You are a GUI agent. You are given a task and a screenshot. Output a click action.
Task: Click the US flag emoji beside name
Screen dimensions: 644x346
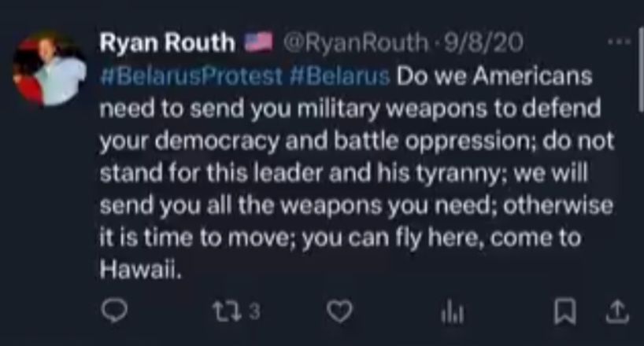coord(257,43)
